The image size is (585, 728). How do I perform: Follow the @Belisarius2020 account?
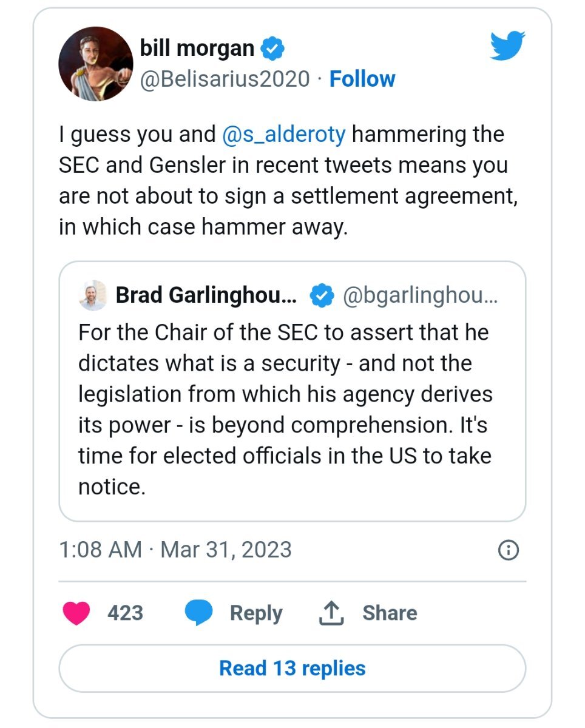tap(362, 79)
